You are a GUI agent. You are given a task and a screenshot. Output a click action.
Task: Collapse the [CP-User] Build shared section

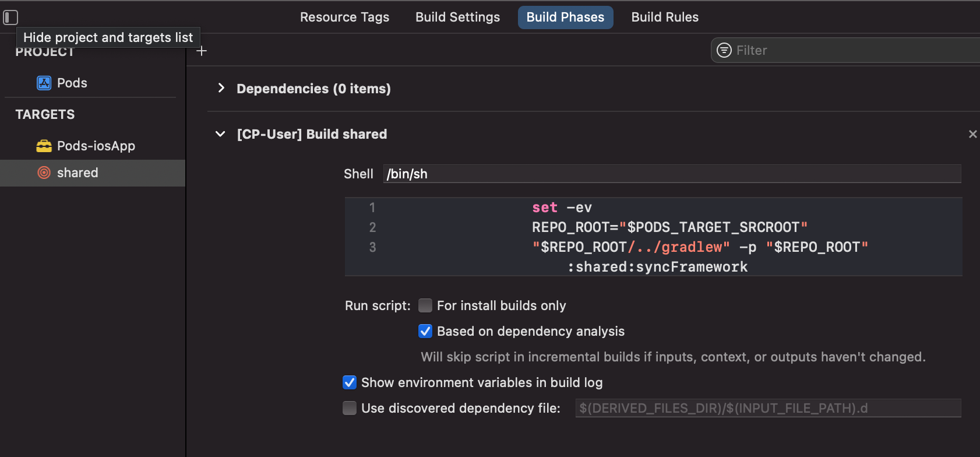tap(220, 134)
